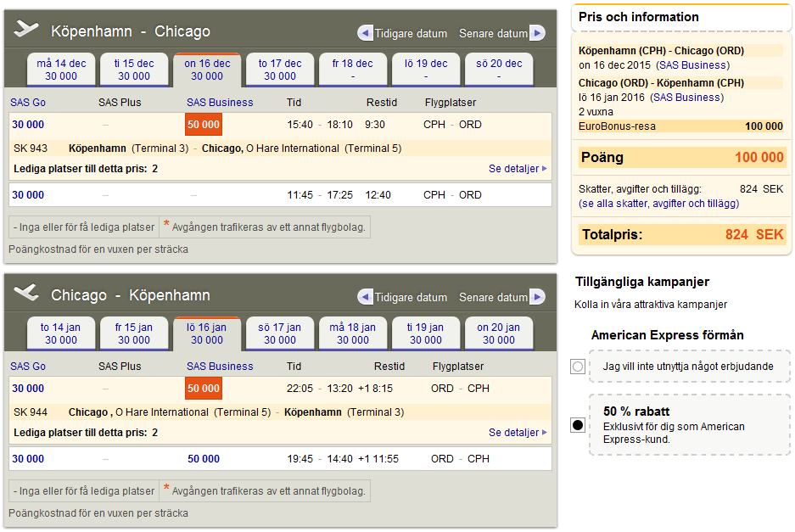Select the 50 % rabatt radio button
Image resolution: width=795 pixels, height=532 pixels.
click(x=578, y=425)
